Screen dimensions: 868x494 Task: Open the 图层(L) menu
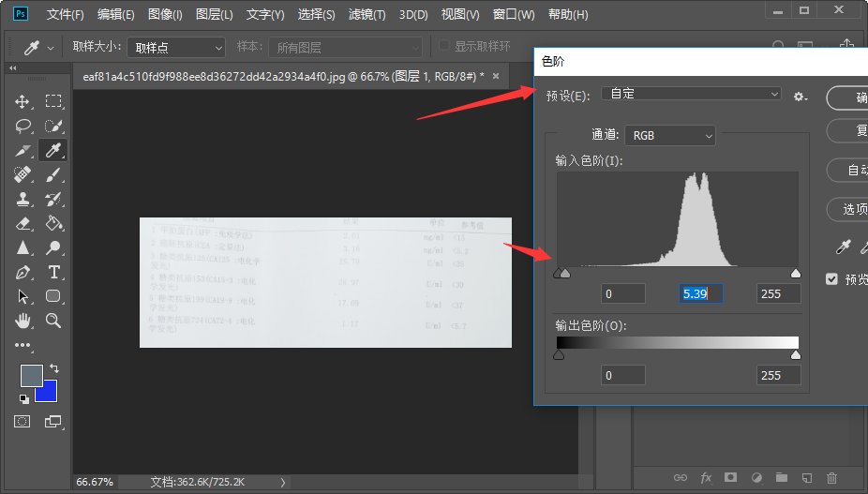coord(215,14)
